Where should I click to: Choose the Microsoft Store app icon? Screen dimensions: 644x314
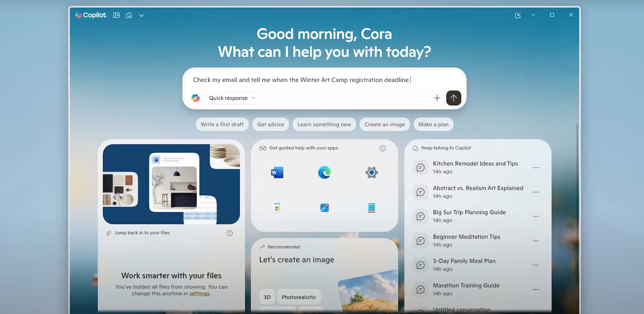coord(277,208)
